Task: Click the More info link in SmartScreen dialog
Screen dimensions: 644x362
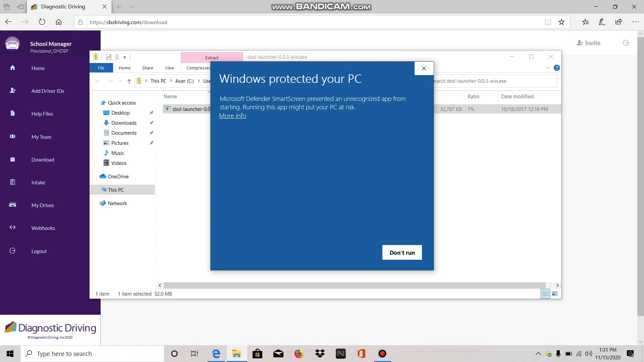Action: click(232, 116)
